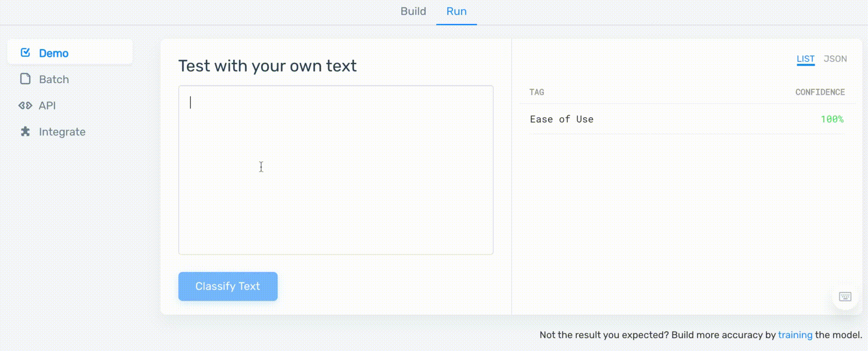Click the Classify Text button
This screenshot has width=868, height=351.
point(228,286)
